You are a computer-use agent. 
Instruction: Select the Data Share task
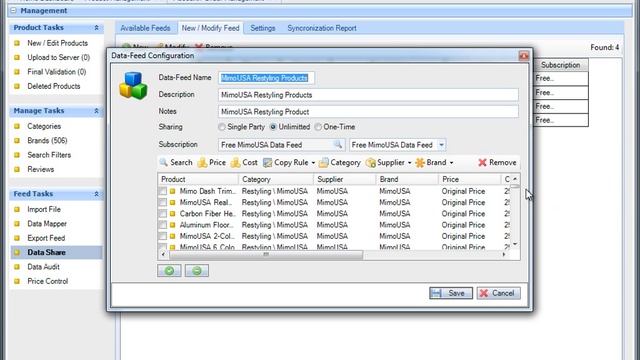[x=56, y=252]
